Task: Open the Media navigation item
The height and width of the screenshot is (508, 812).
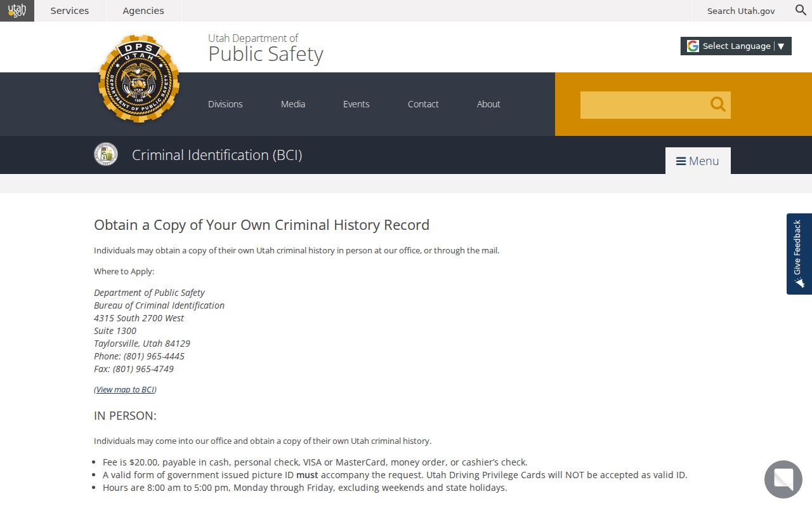Action: click(x=293, y=104)
